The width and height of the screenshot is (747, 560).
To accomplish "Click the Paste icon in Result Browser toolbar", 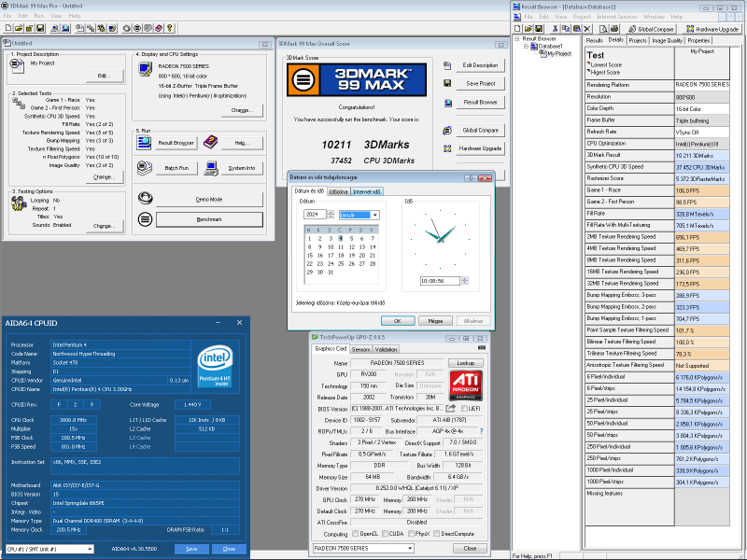I will (576, 29).
